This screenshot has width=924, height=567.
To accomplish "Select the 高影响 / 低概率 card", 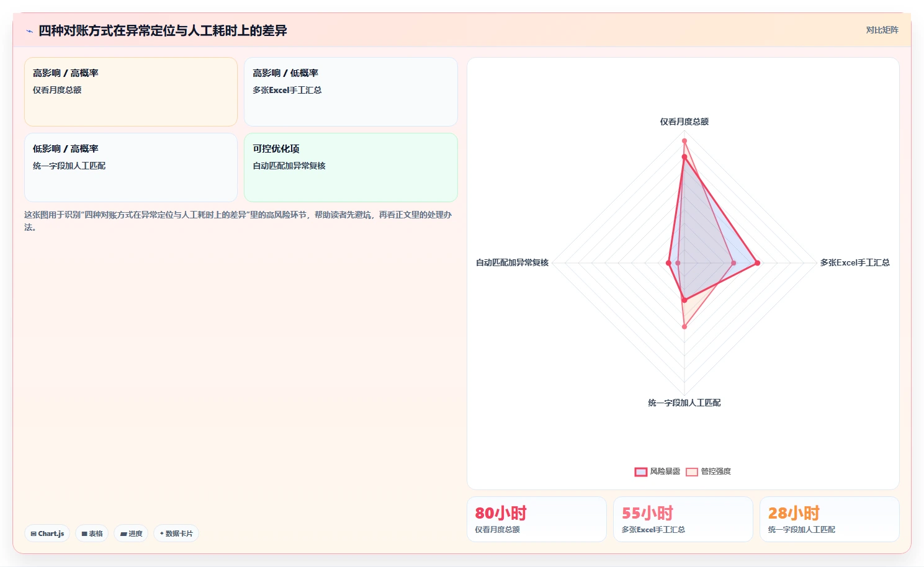I will click(x=351, y=92).
